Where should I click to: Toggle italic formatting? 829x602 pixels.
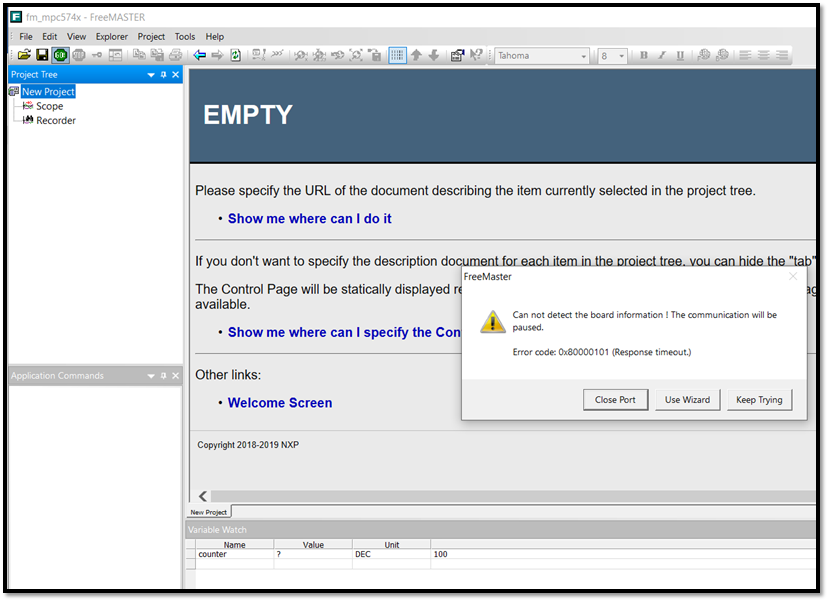pos(662,55)
